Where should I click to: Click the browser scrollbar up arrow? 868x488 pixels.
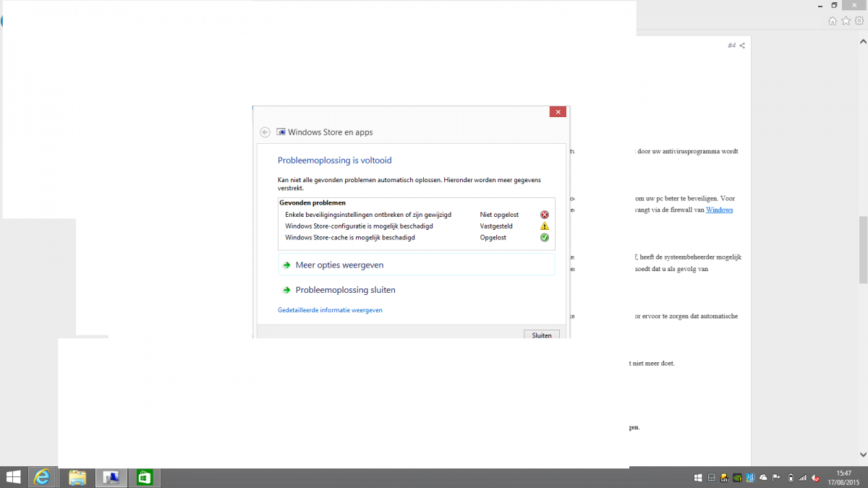[863, 40]
